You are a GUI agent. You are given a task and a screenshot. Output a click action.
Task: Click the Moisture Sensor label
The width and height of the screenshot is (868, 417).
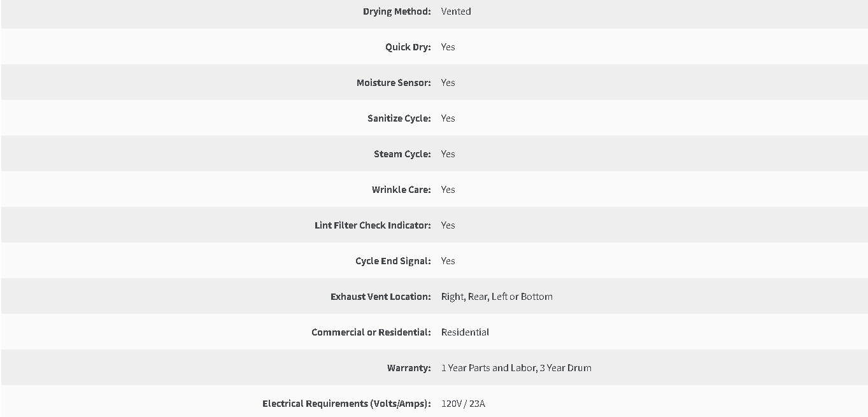(394, 83)
